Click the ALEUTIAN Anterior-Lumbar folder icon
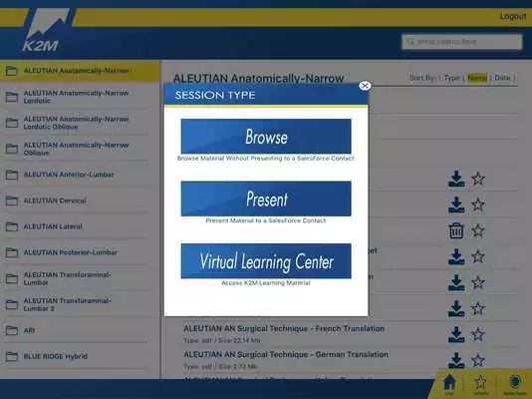The image size is (532, 399). 12,175
